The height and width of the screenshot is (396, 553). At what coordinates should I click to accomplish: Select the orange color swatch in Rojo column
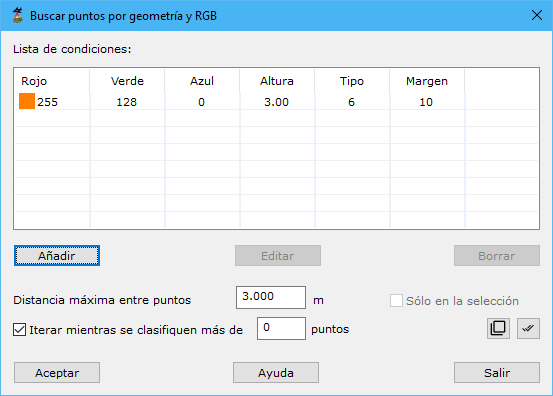[27, 101]
